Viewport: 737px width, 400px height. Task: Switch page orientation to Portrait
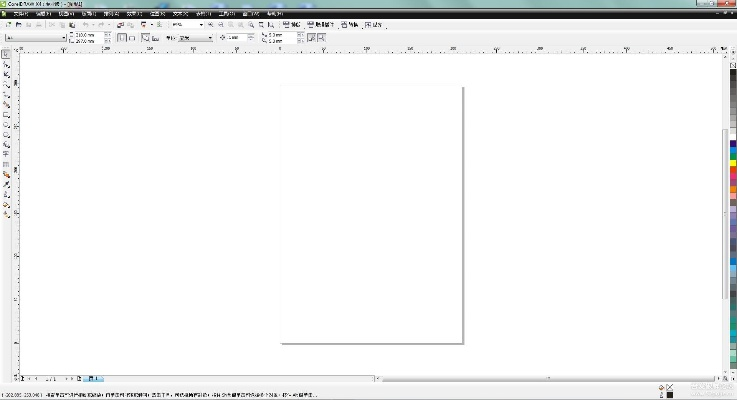(x=121, y=38)
